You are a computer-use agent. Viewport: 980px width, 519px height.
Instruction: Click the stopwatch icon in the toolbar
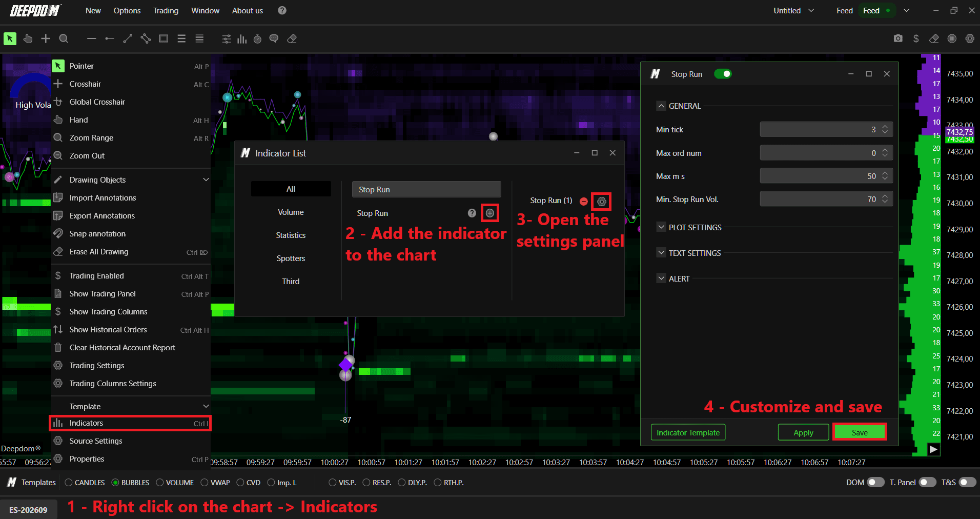tap(258, 39)
